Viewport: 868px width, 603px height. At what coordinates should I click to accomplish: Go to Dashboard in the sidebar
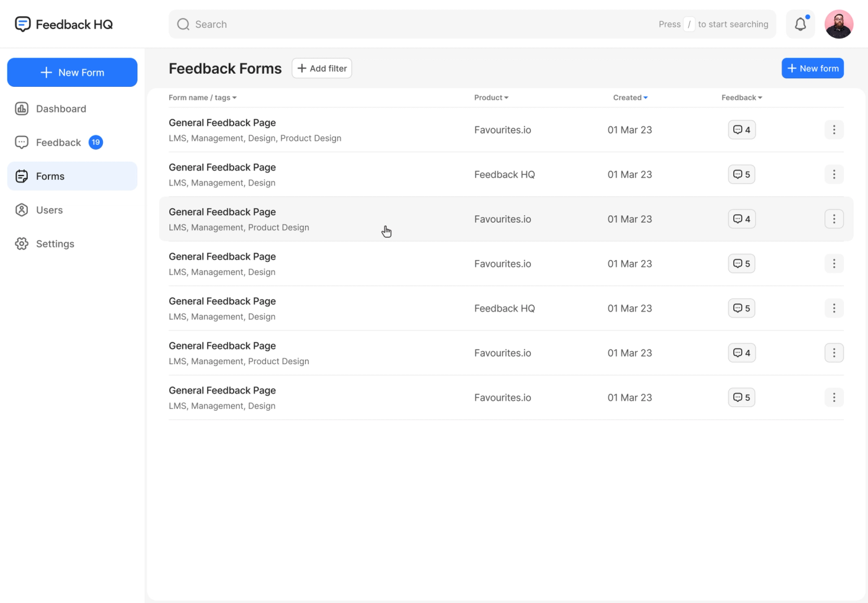point(73,109)
